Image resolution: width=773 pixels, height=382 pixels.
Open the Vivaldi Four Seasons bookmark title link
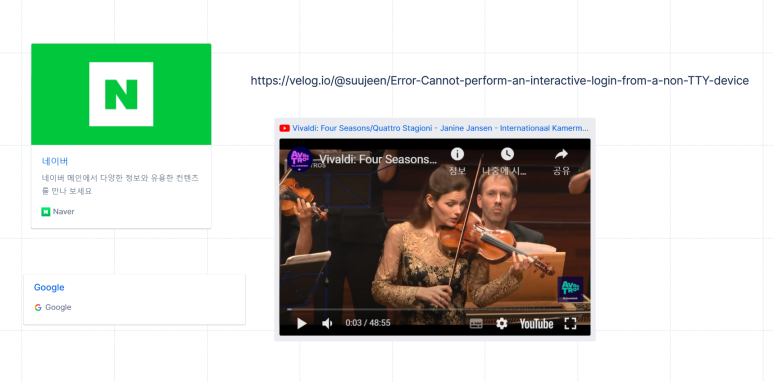[440, 128]
